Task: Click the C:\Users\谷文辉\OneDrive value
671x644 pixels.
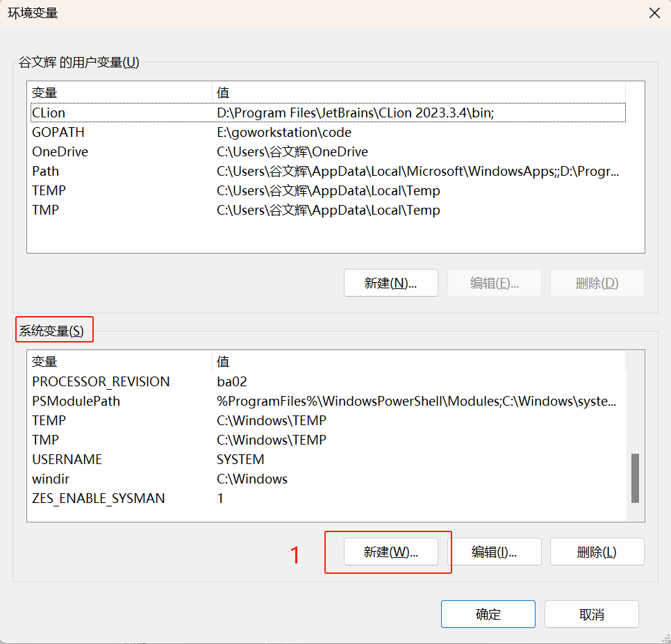Action: click(292, 151)
